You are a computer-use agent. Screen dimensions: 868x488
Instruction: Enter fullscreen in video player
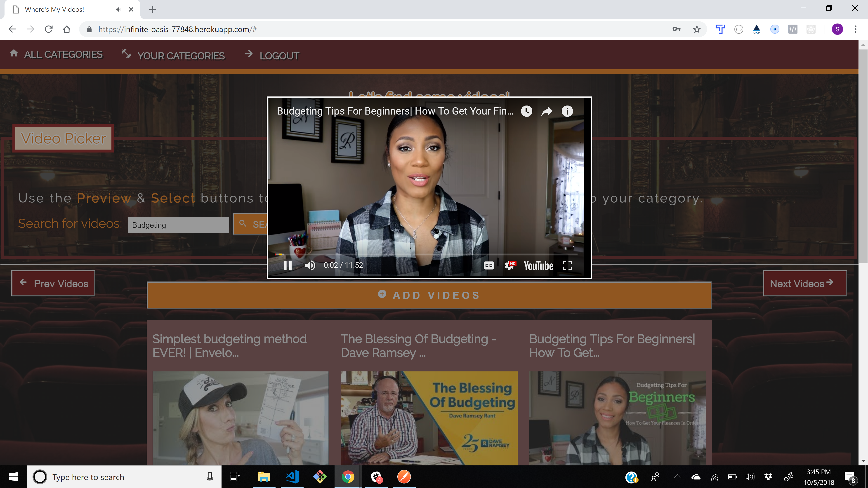(x=567, y=265)
